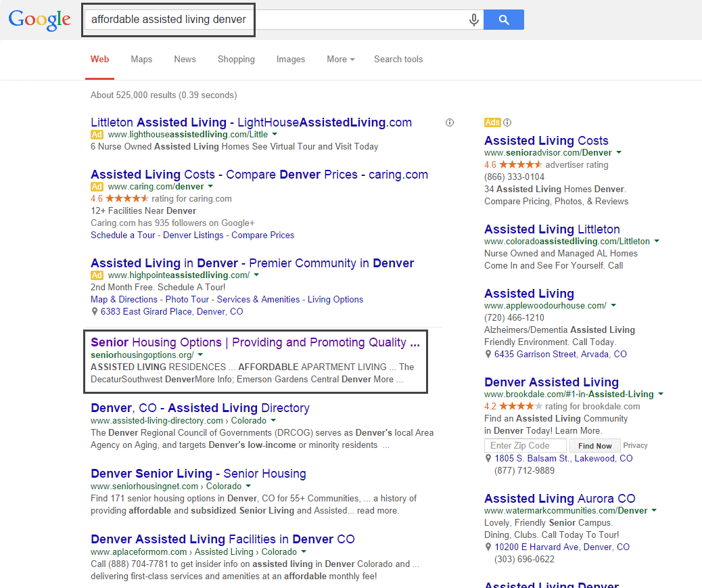The height and width of the screenshot is (588, 702).
Task: Expand arrow next to seniorhousingnet.com URL
Action: coord(248,487)
